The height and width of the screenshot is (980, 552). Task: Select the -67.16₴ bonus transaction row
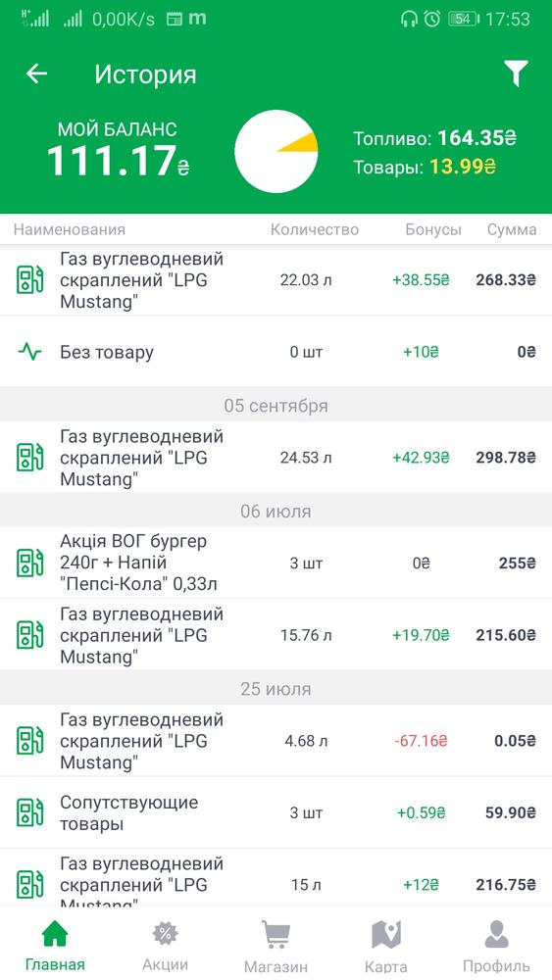[x=276, y=741]
